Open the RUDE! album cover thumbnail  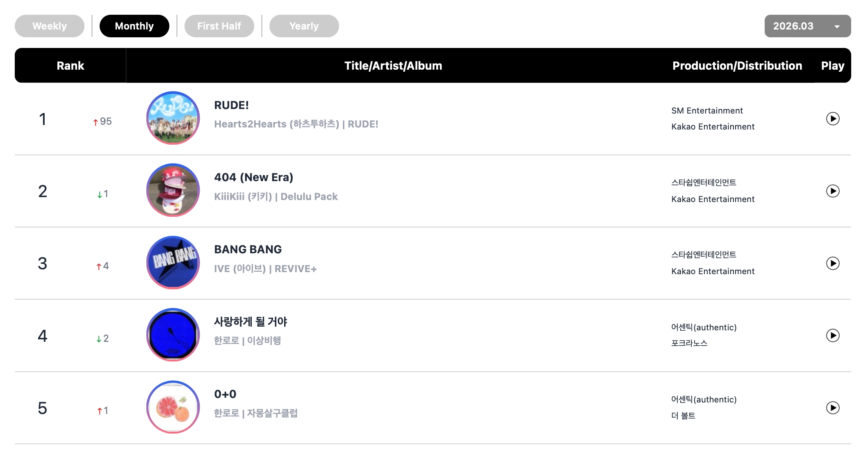pos(173,118)
